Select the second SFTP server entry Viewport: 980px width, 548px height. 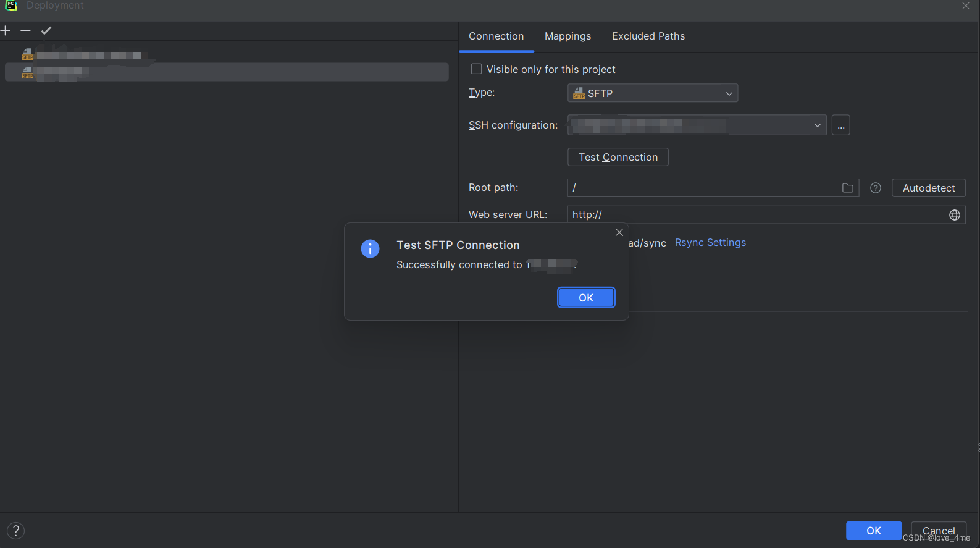227,72
